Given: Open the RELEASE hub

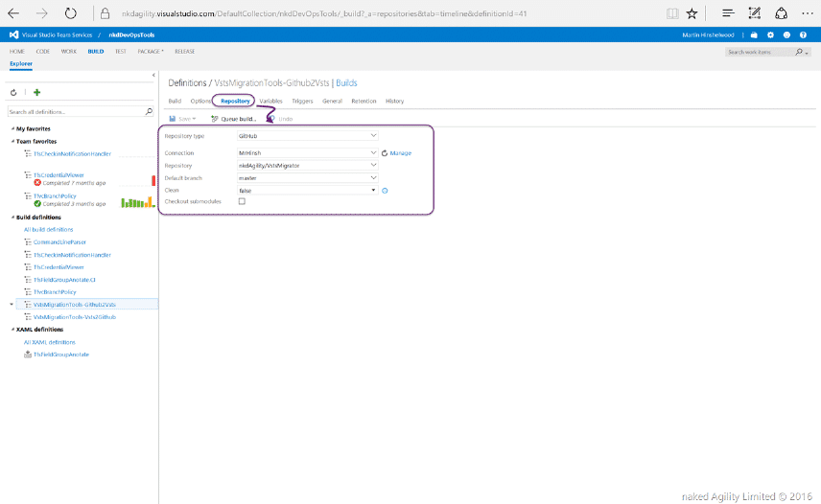Looking at the screenshot, I should (184, 51).
